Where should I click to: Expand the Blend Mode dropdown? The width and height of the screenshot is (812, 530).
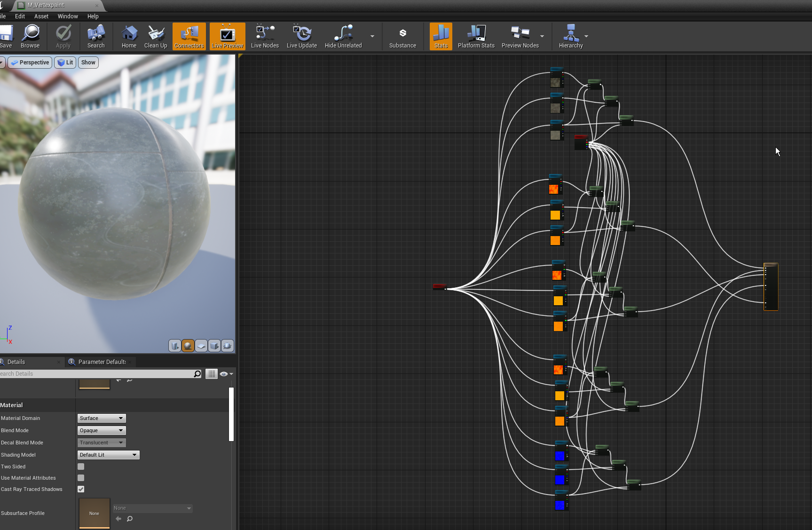pyautogui.click(x=102, y=430)
